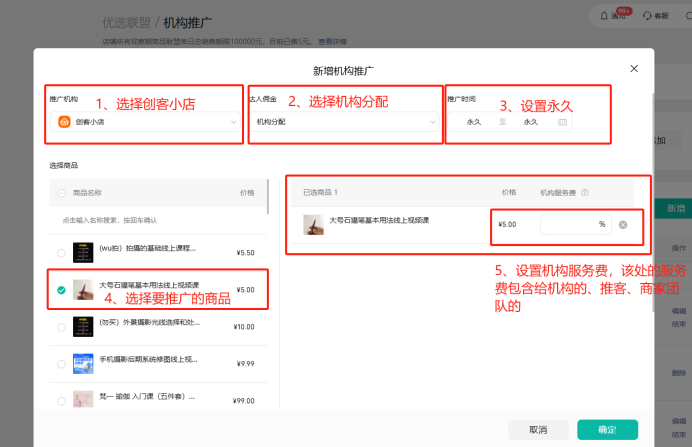Click the orange 创客小店 shop icon
Image resolution: width=692 pixels, height=447 pixels.
[64, 122]
